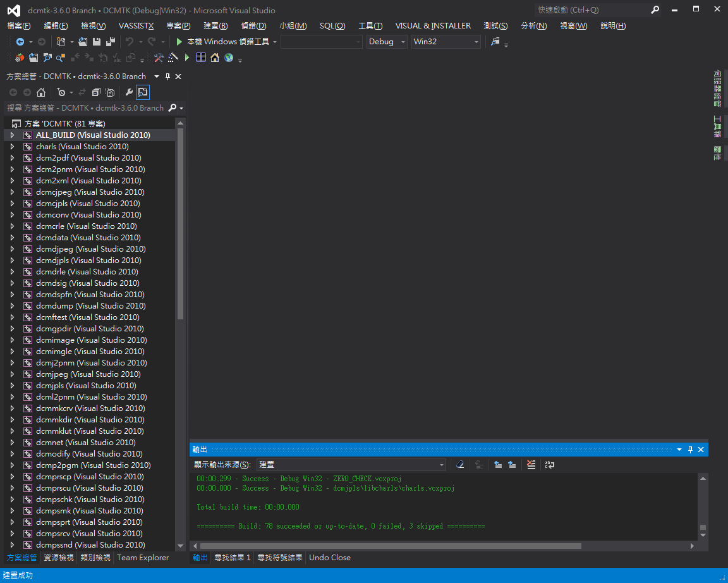Click the two-column book view icon

pyautogui.click(x=201, y=58)
